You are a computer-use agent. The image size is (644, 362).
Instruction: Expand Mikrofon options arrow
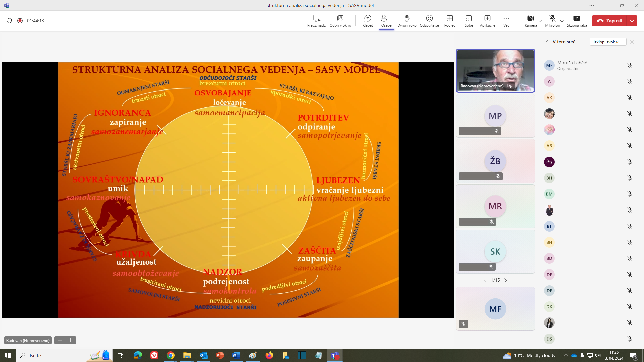[562, 21]
